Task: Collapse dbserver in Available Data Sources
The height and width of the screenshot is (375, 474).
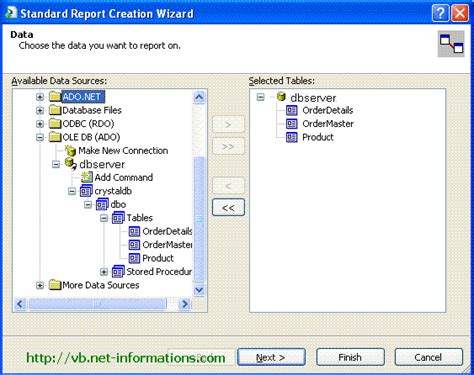Action: click(x=56, y=164)
